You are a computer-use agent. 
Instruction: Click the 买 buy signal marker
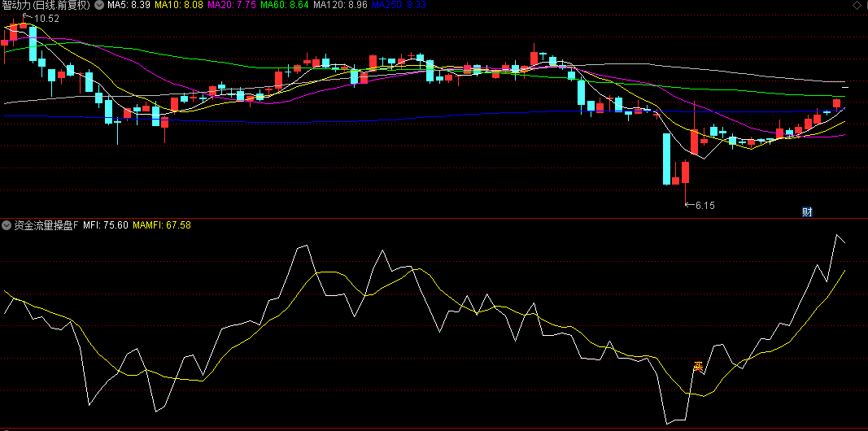[x=698, y=366]
